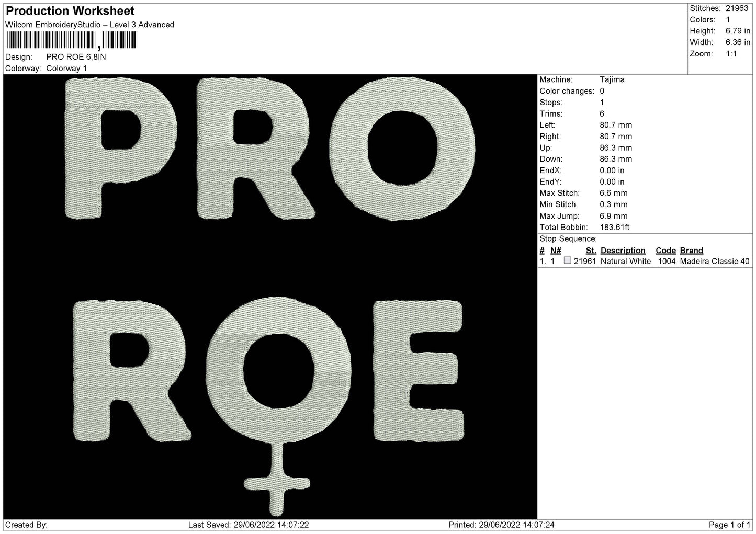Click the Max Stitch value 6.6 mm
Screen dimensions: 756x534
coord(614,194)
